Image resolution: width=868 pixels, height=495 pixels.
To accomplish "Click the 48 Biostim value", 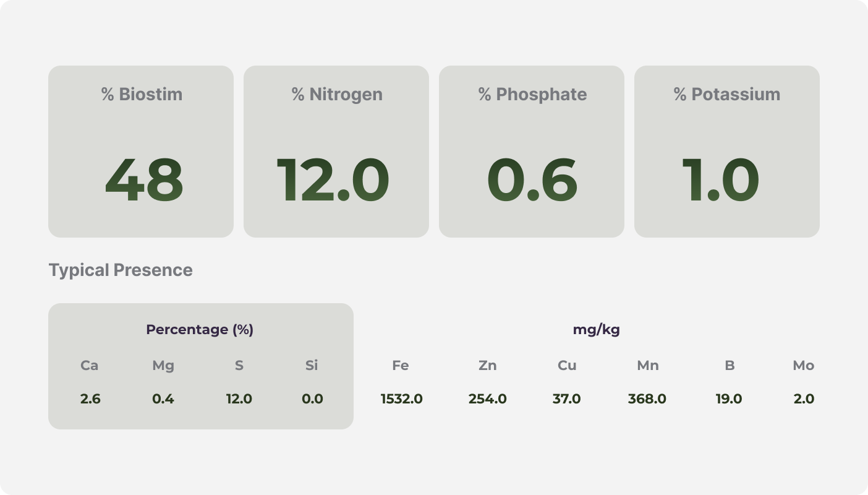I will 144,180.
